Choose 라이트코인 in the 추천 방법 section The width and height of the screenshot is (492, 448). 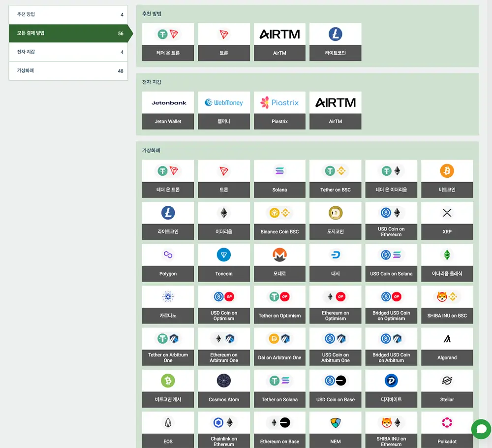click(336, 42)
